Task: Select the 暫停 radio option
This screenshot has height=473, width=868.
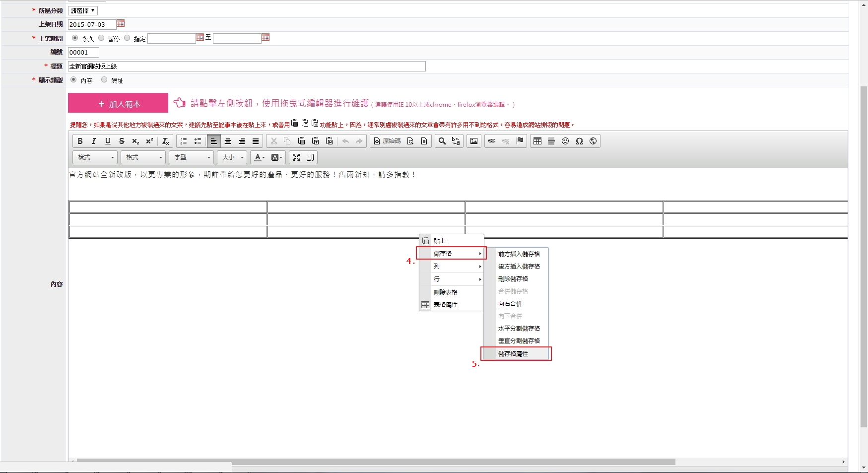Action: tap(101, 38)
